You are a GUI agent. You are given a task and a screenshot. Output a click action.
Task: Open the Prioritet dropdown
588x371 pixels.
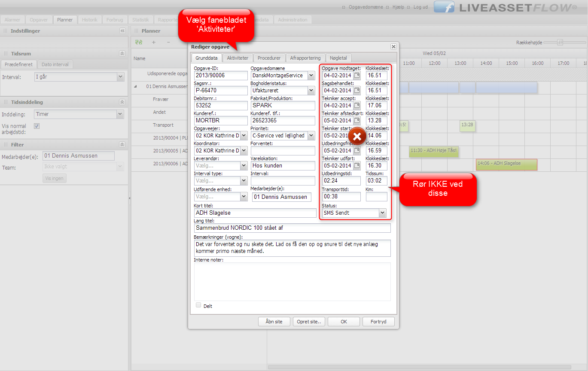pyautogui.click(x=311, y=136)
